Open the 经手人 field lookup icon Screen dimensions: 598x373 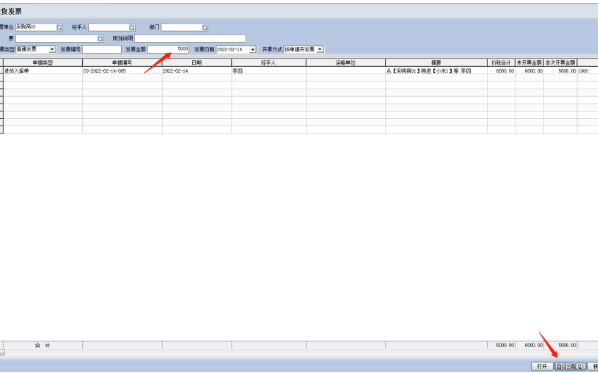132,27
